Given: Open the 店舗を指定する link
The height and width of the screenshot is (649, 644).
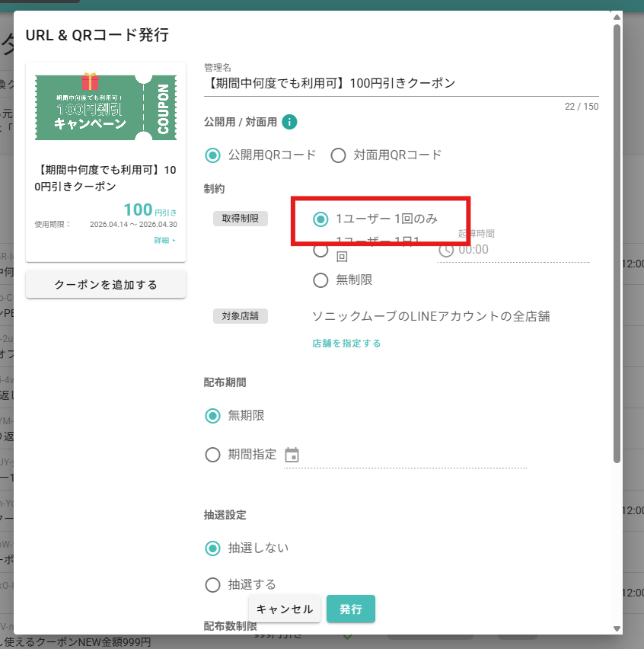Looking at the screenshot, I should (x=346, y=344).
